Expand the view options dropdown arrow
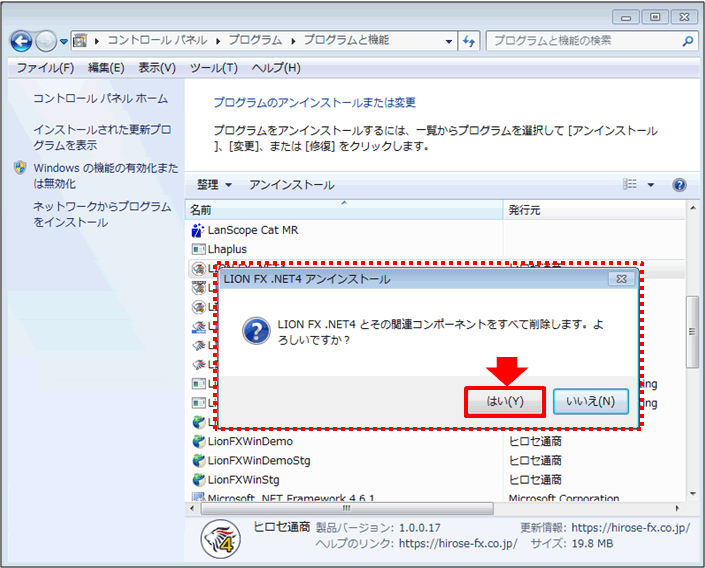This screenshot has width=705, height=568. [x=651, y=184]
